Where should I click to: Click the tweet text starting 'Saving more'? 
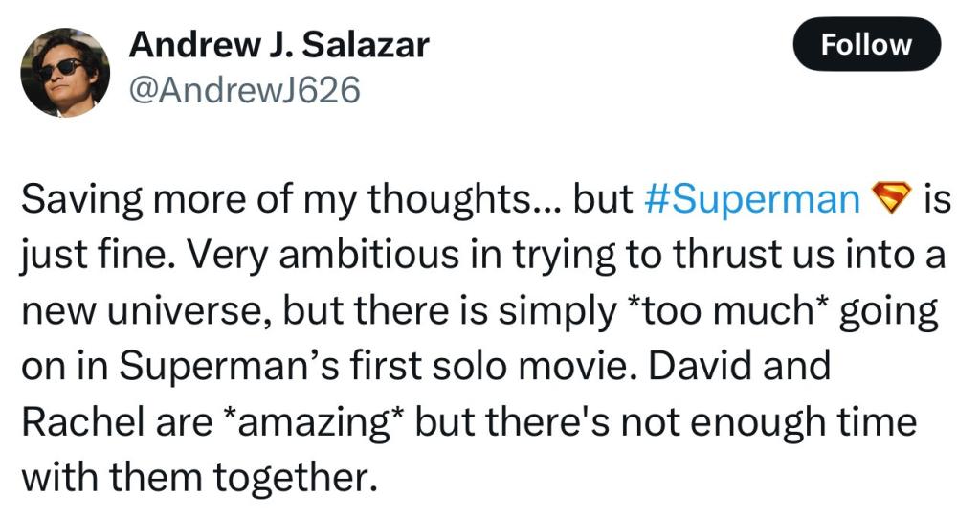click(x=486, y=338)
